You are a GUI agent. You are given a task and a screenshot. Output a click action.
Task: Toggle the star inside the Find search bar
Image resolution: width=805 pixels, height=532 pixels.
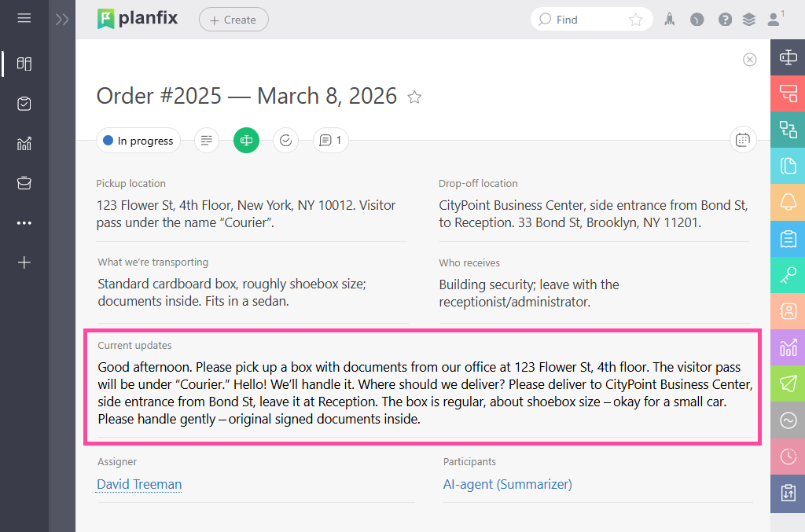click(x=636, y=19)
